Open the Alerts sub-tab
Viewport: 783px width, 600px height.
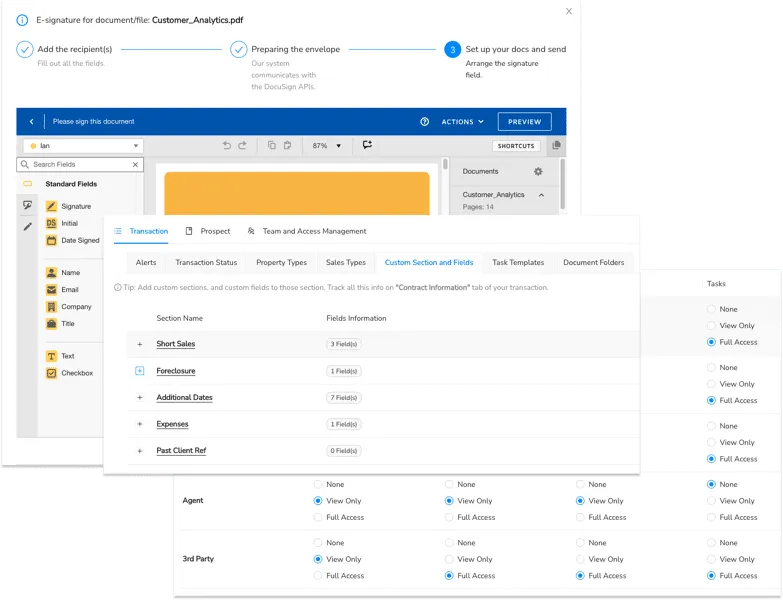(146, 262)
